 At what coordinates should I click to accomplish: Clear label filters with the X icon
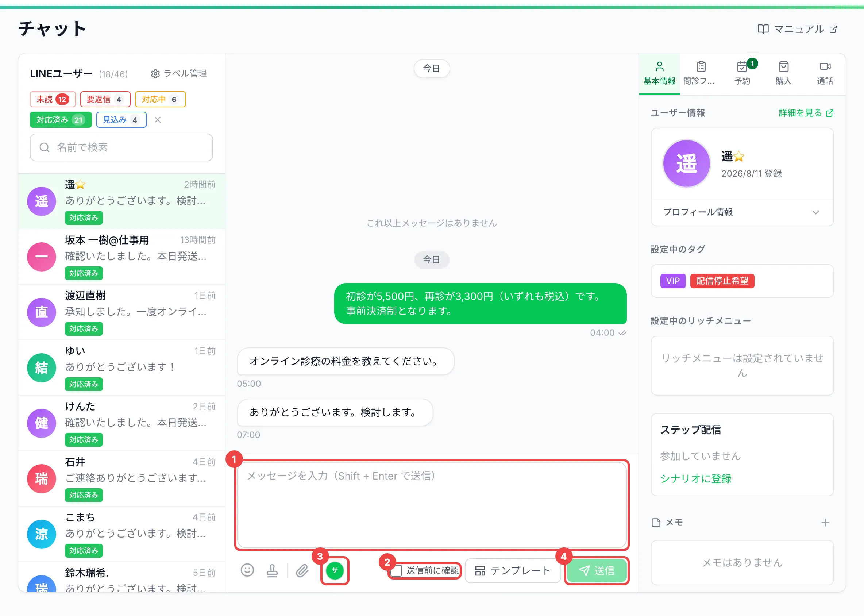158,120
